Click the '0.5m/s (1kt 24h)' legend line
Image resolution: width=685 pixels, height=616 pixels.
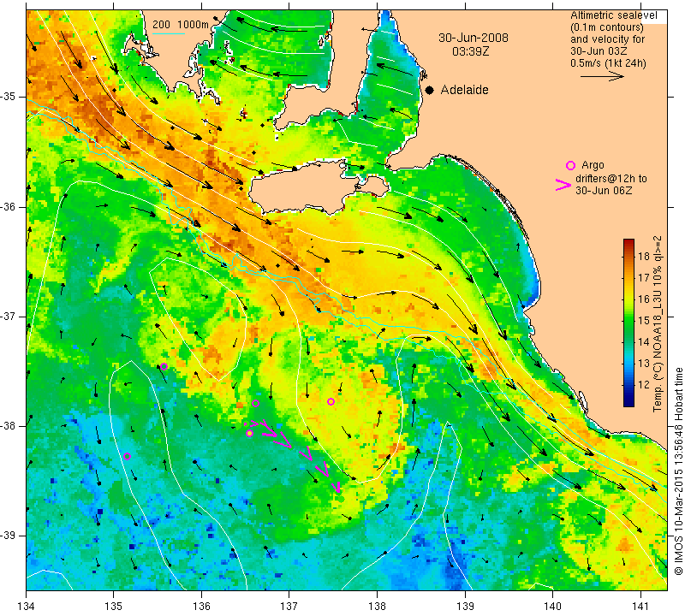click(608, 63)
